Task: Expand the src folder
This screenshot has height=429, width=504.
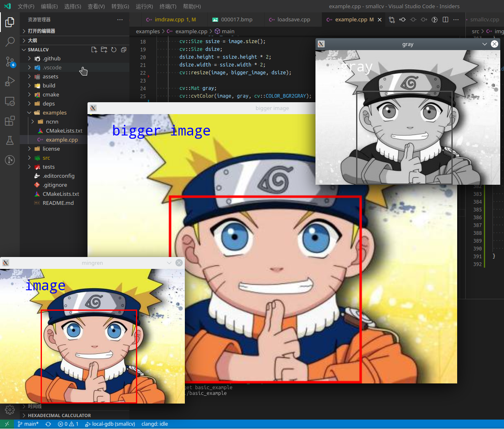Action: click(x=29, y=158)
